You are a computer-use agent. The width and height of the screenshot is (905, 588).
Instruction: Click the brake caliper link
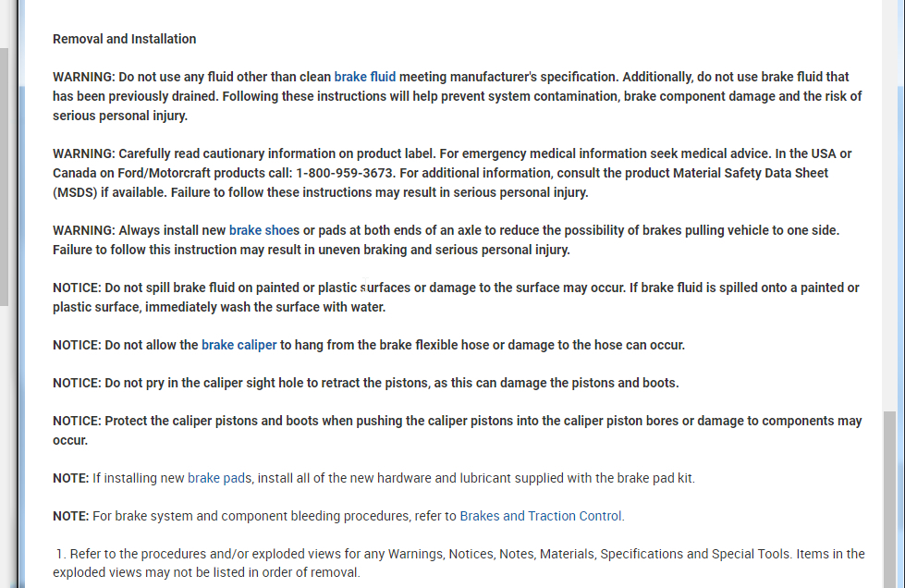coord(238,345)
